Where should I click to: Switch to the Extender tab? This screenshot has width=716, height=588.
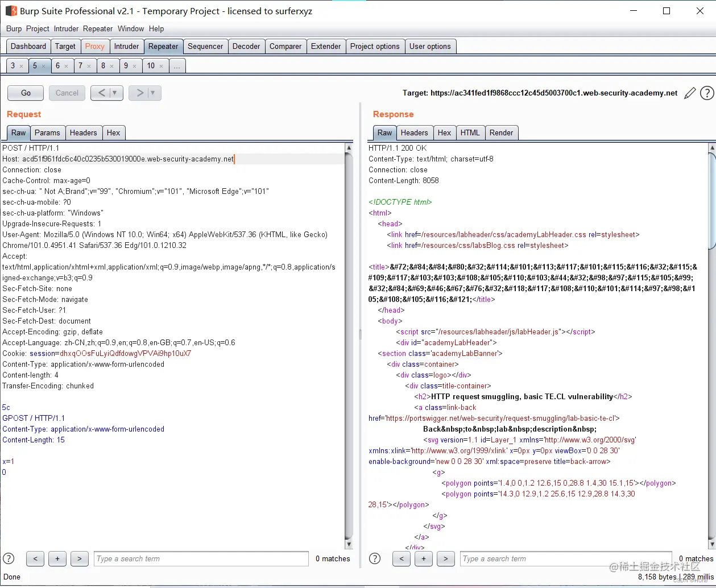[x=326, y=47]
